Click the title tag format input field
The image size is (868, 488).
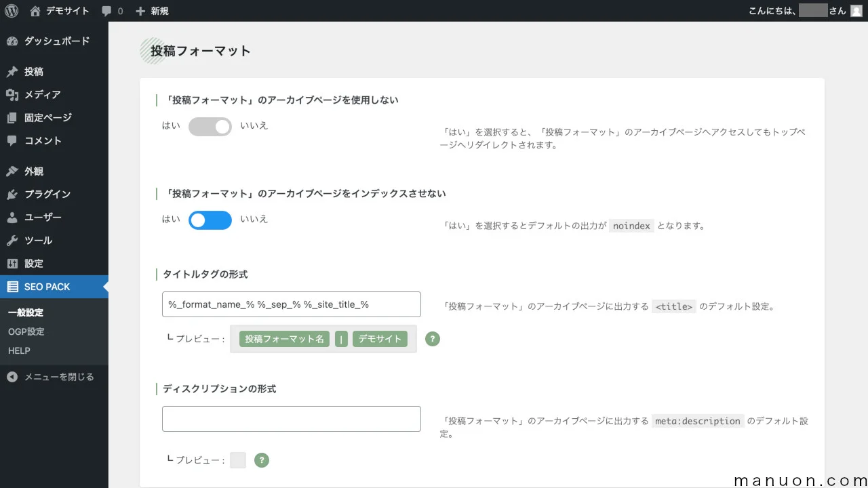point(291,304)
